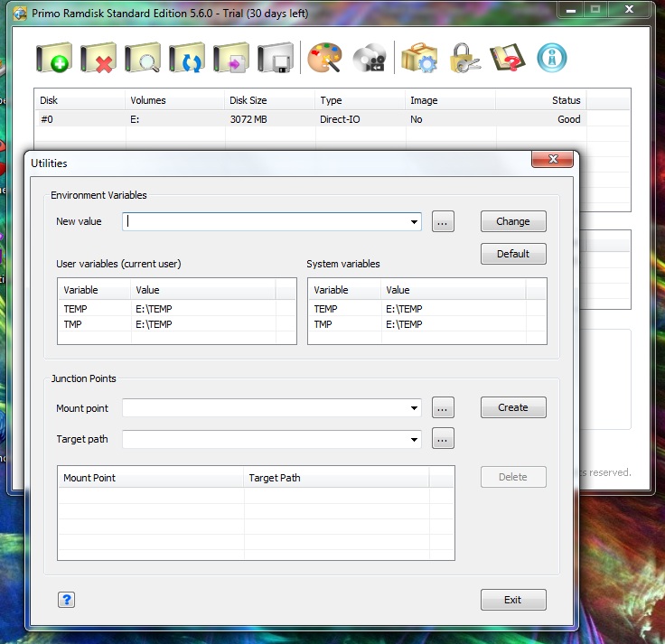Expand the New value dropdown arrow
Screen dimensions: 665x644
pyautogui.click(x=414, y=221)
